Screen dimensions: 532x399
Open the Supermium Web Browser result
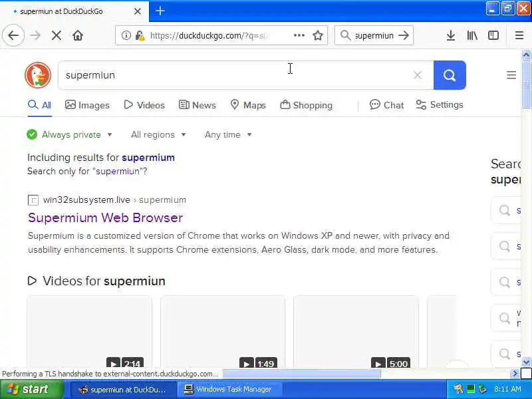coord(106,217)
